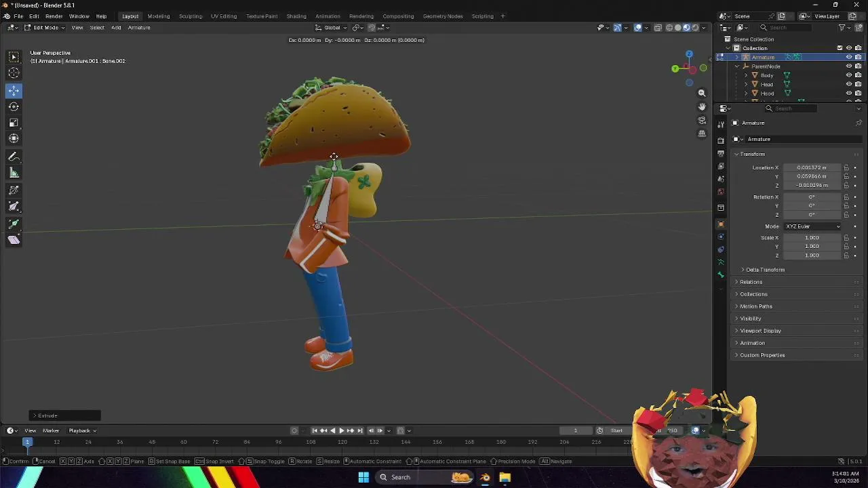
Task: Open the Edit Mode dropdown
Action: (x=45, y=28)
